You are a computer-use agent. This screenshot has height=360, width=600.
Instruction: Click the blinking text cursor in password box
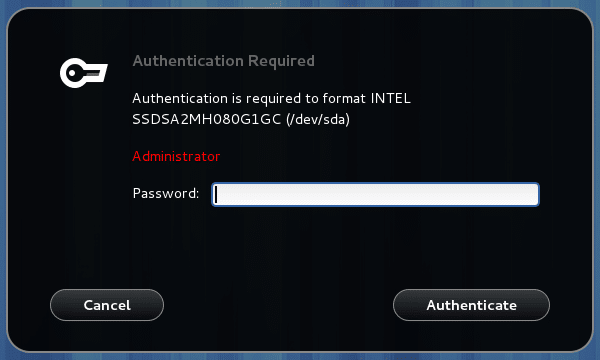click(x=216, y=194)
